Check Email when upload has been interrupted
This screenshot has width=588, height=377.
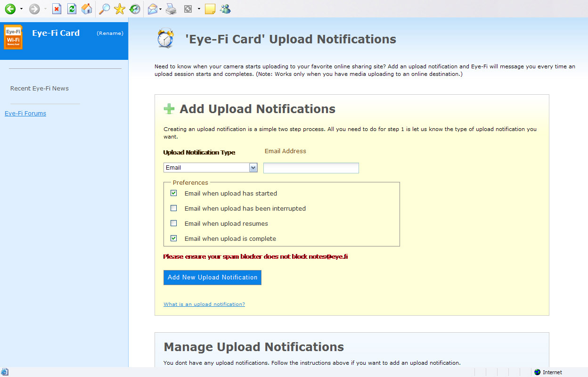click(x=174, y=208)
